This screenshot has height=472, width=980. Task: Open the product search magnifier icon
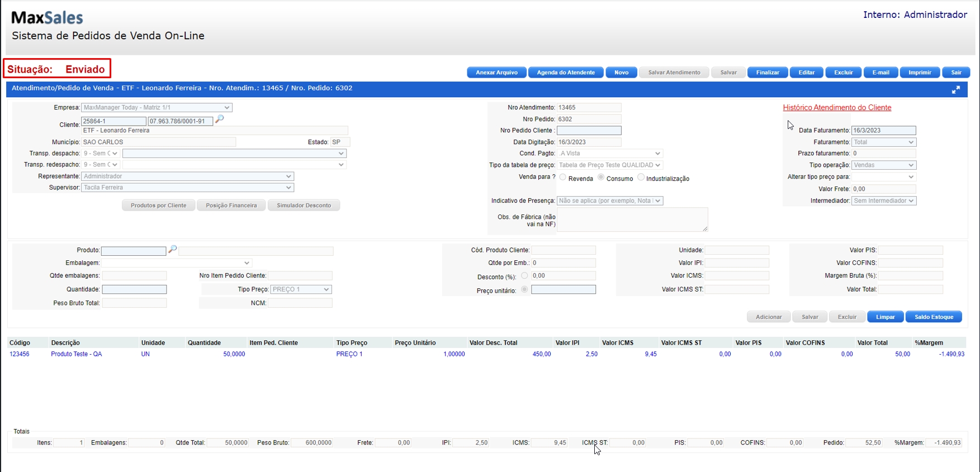click(173, 249)
